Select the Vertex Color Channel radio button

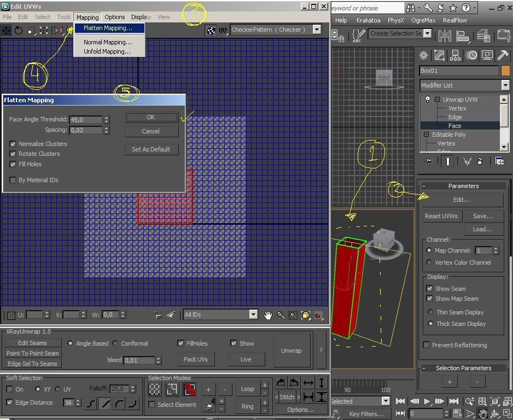(429, 262)
